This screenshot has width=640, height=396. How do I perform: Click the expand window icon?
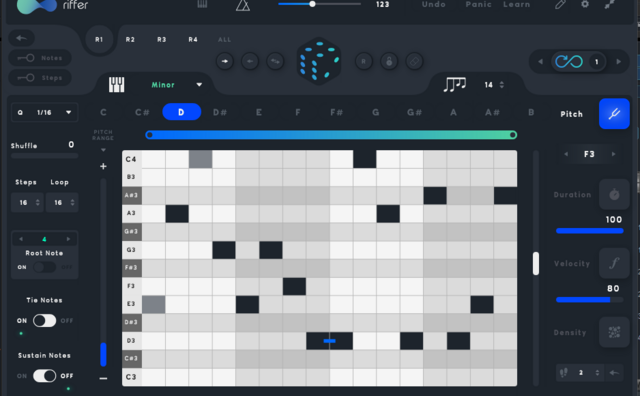[610, 4]
